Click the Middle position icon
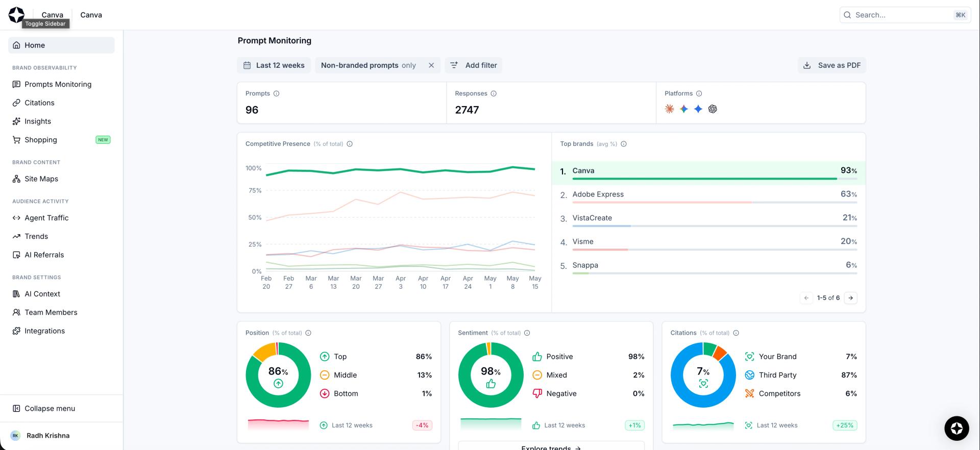Viewport: 980px width, 450px height. (325, 375)
